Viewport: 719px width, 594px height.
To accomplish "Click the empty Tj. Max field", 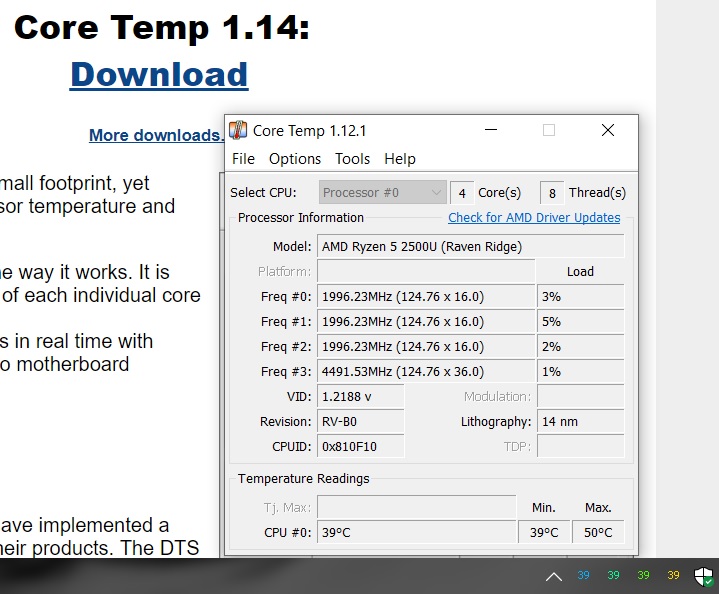I will (x=417, y=507).
